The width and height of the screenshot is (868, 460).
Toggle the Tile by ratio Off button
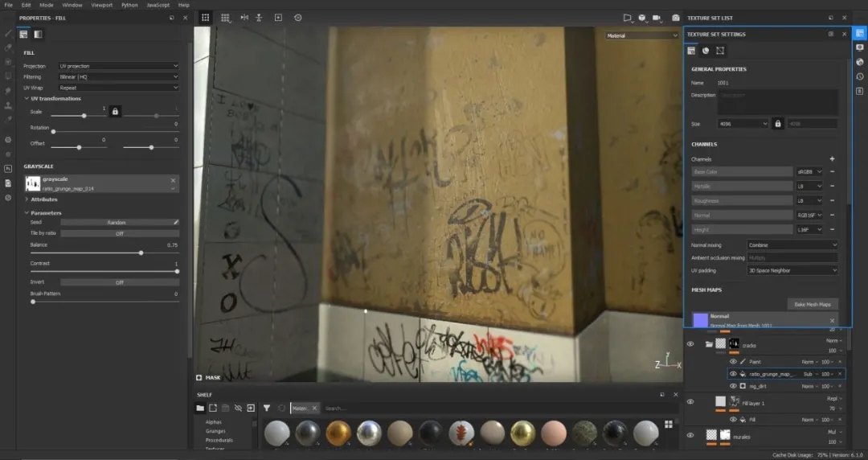pos(120,233)
